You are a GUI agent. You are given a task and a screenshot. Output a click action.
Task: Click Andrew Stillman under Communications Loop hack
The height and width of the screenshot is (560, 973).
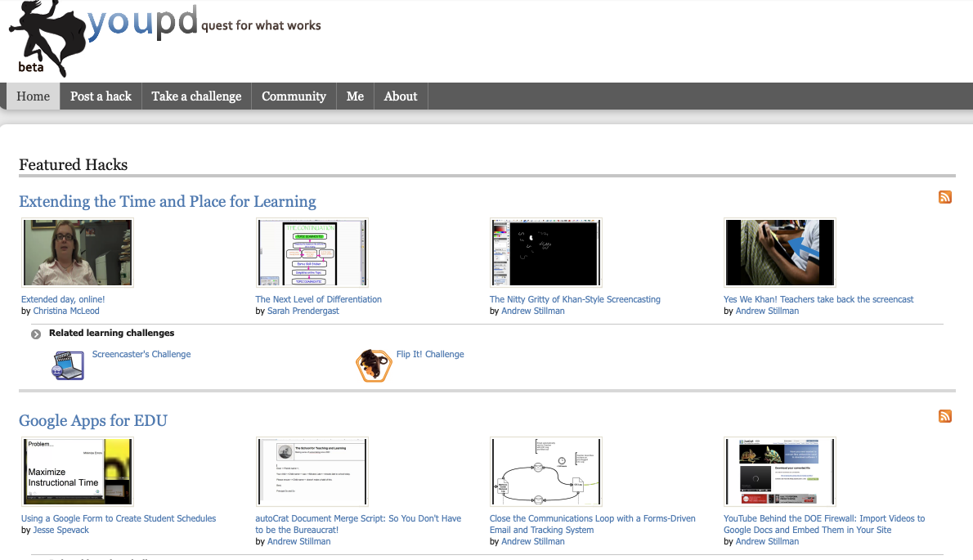(533, 541)
